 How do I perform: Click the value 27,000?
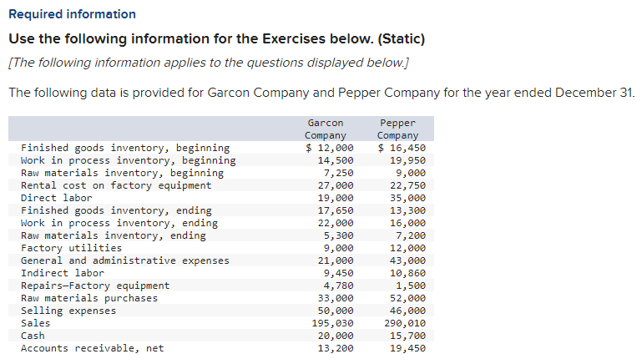tap(336, 185)
